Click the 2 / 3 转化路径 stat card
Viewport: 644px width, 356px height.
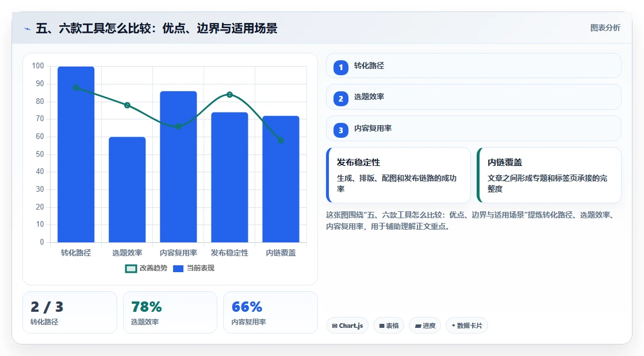pyautogui.click(x=70, y=312)
